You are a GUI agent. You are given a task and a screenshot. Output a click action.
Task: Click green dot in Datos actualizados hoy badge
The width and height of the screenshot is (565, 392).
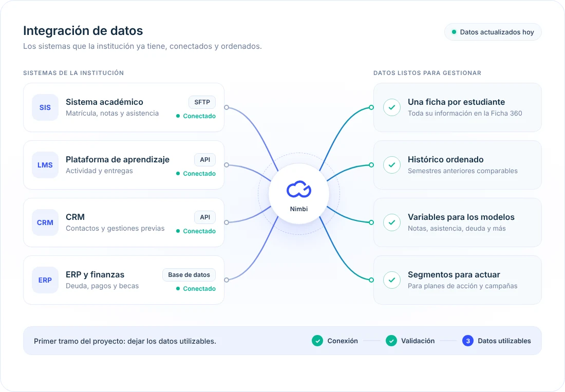pyautogui.click(x=454, y=32)
